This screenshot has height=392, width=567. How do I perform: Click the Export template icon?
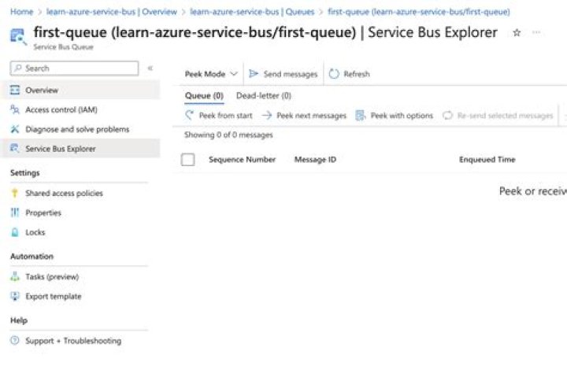click(15, 296)
